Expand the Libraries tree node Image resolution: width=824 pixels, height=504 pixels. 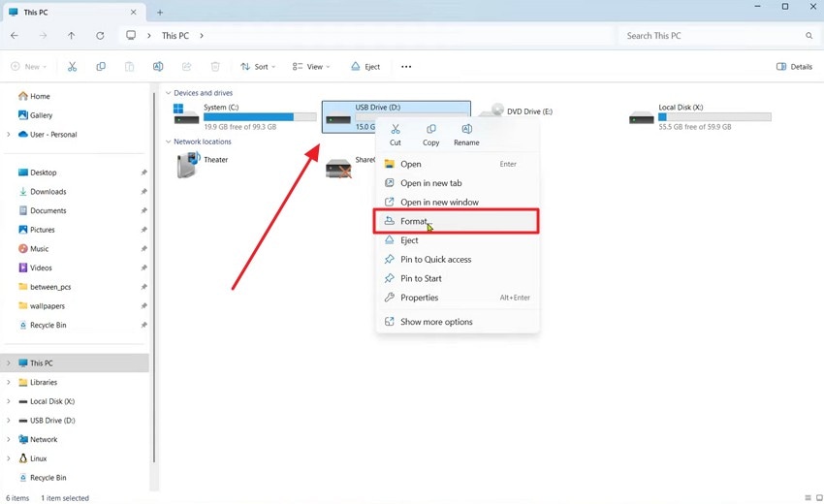pos(9,382)
